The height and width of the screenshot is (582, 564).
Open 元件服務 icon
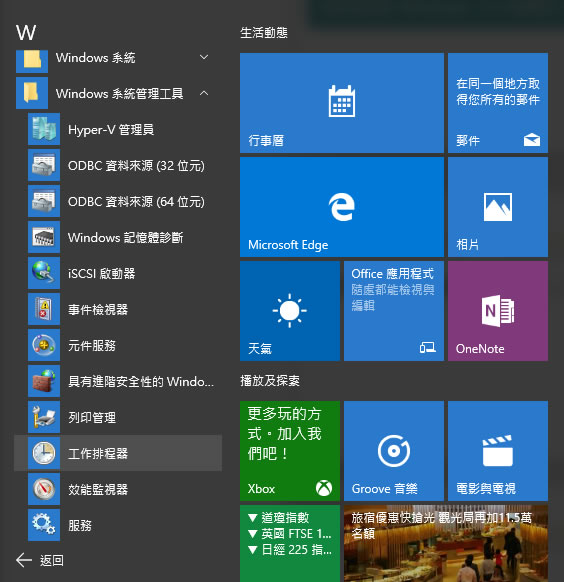pos(44,345)
